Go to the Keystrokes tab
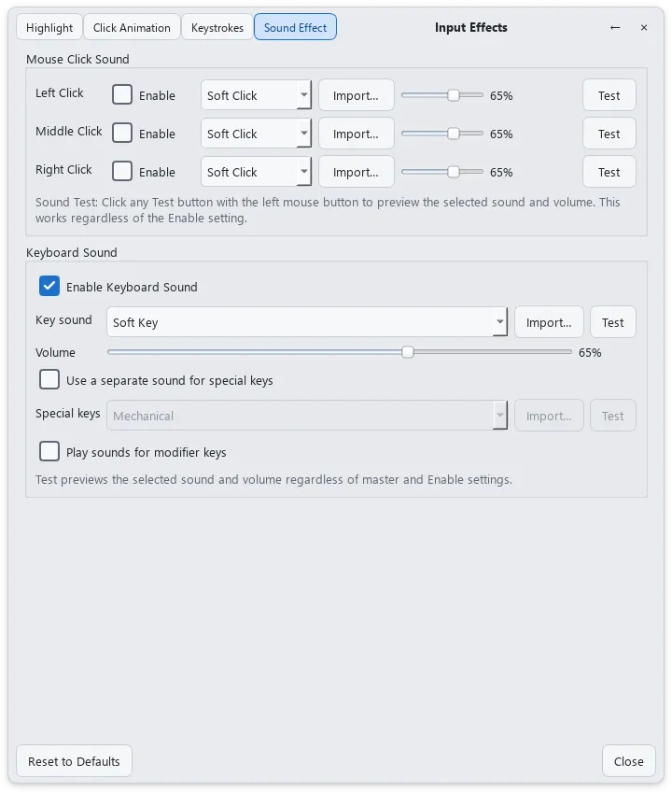This screenshot has width=672, height=792. 217,28
